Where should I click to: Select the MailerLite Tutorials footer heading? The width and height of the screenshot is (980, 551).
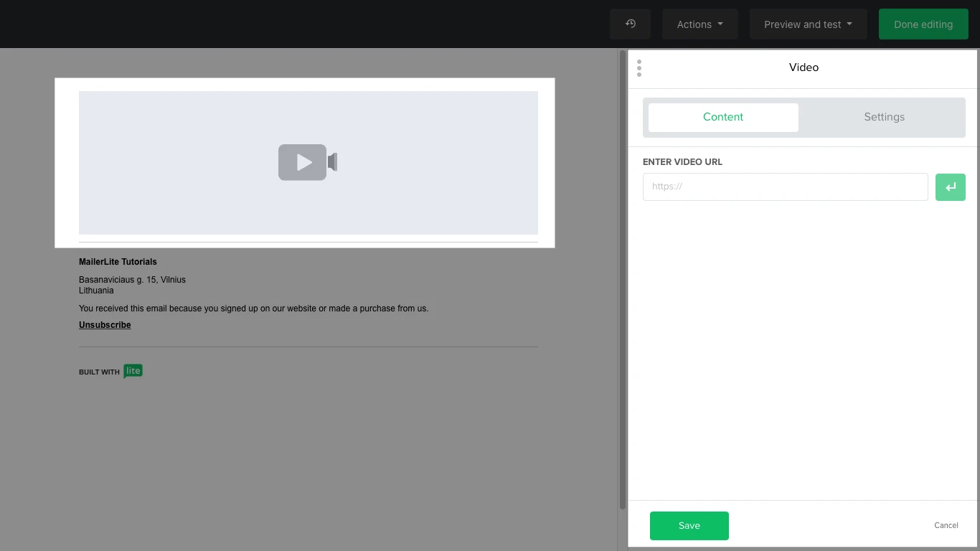tap(118, 262)
